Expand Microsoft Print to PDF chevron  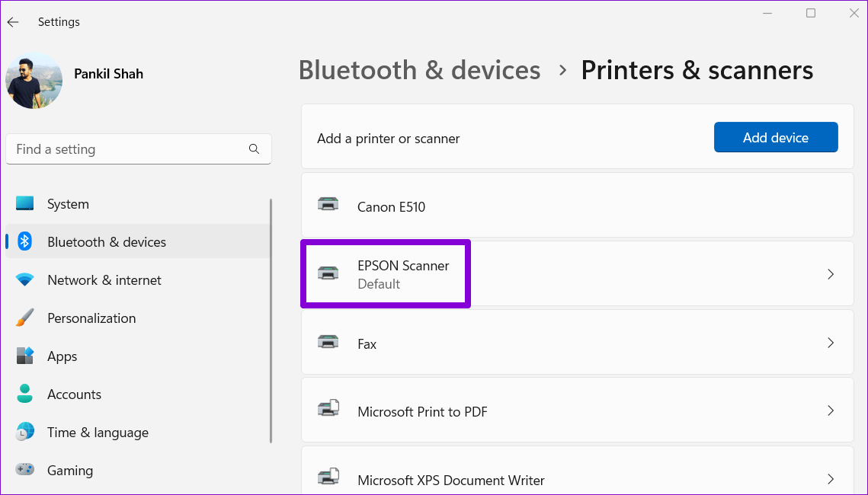click(831, 410)
